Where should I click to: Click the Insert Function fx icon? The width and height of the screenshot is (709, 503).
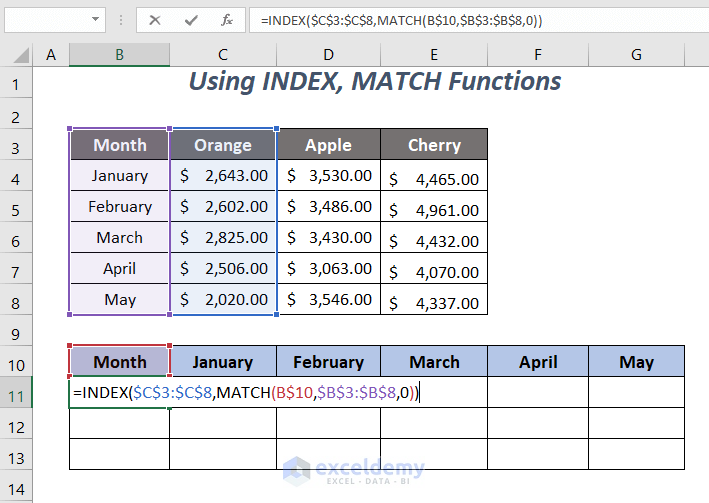(x=227, y=20)
